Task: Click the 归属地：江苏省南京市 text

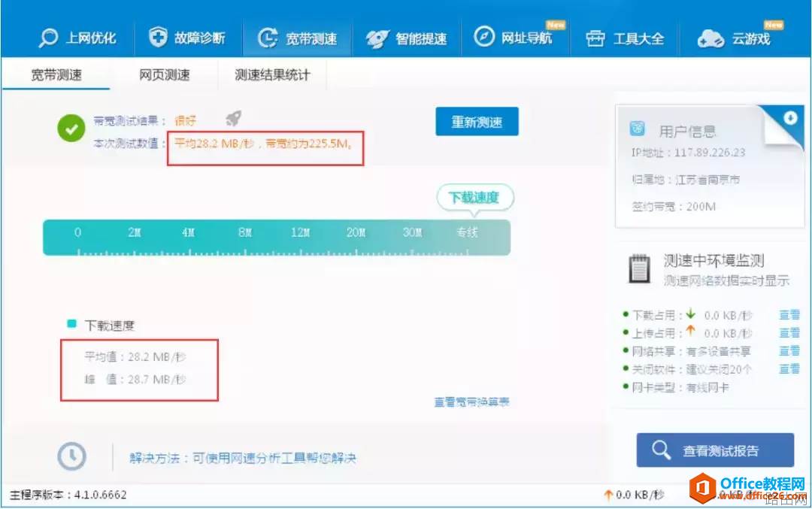Action: click(x=686, y=180)
